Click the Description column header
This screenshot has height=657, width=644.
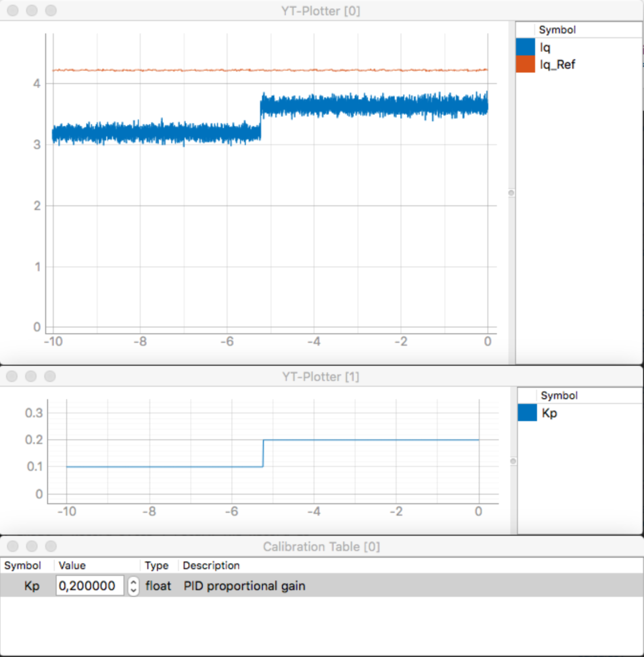[x=211, y=565]
